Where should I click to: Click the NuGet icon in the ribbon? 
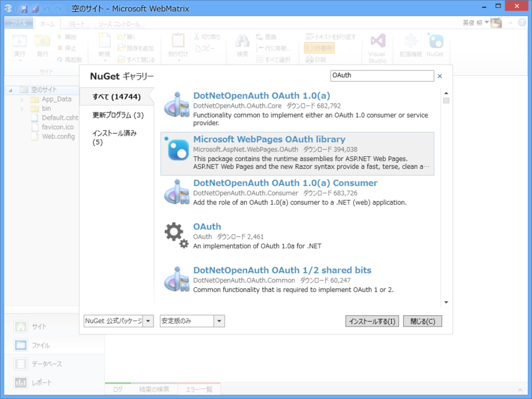click(436, 41)
